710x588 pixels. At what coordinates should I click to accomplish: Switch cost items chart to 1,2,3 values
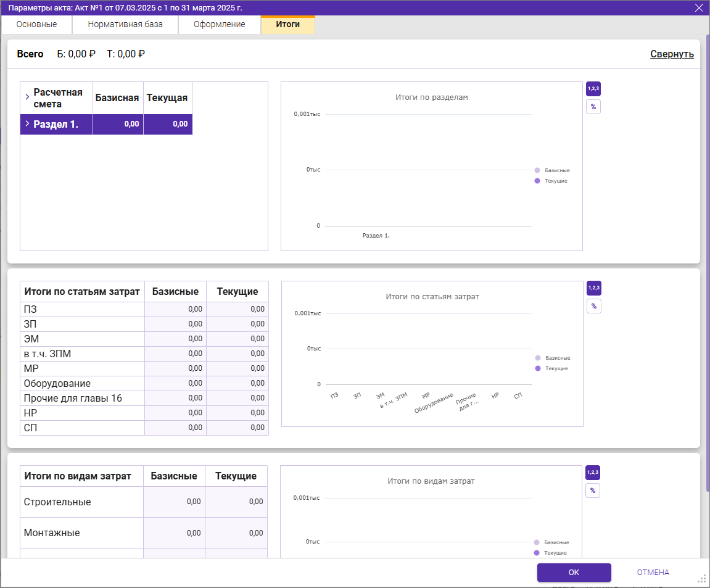tap(593, 288)
